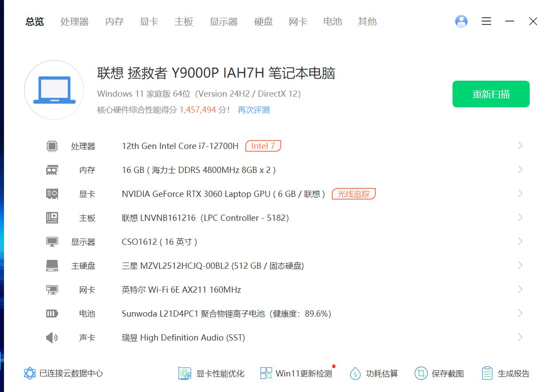Click the graphics card optimization icon
This screenshot has width=543, height=392.
click(185, 373)
